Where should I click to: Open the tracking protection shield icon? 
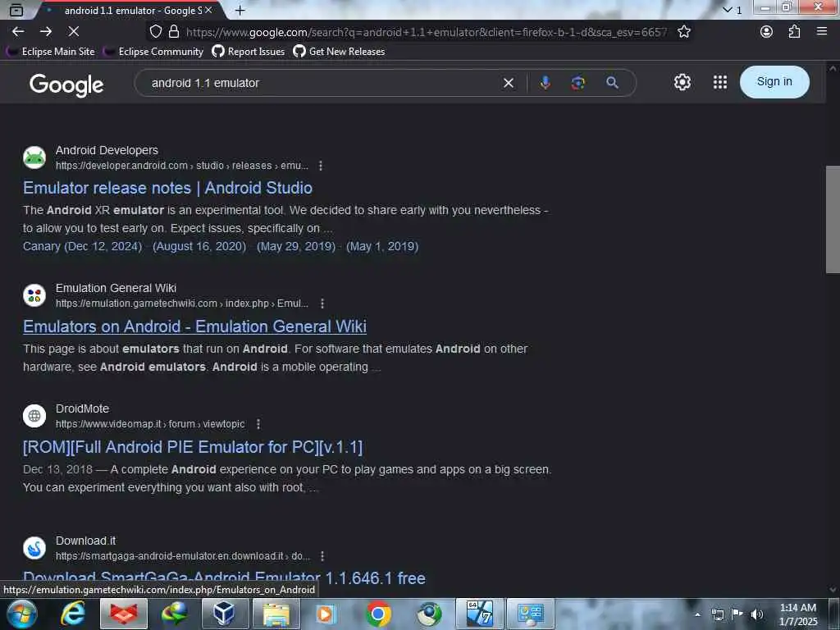pyautogui.click(x=155, y=32)
